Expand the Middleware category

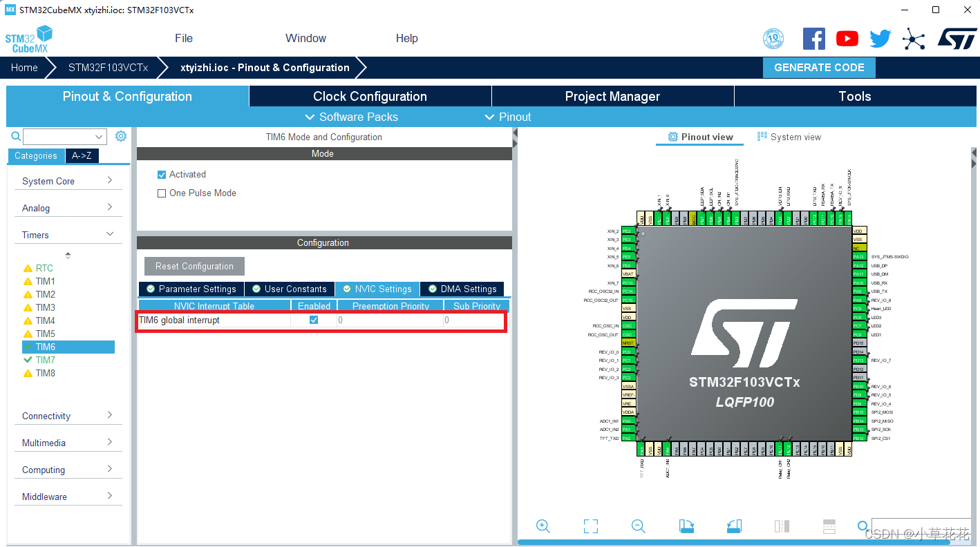point(68,497)
